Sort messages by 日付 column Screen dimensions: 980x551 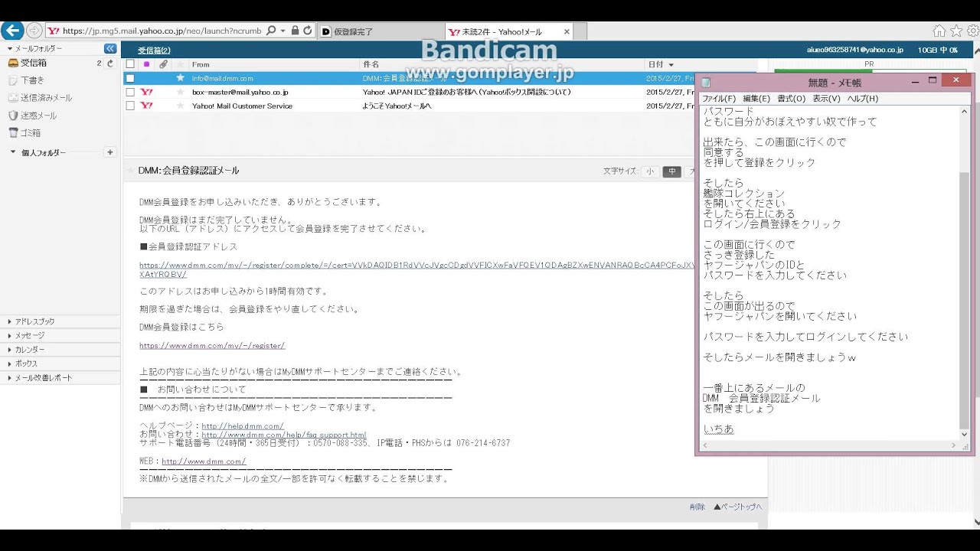click(x=661, y=64)
